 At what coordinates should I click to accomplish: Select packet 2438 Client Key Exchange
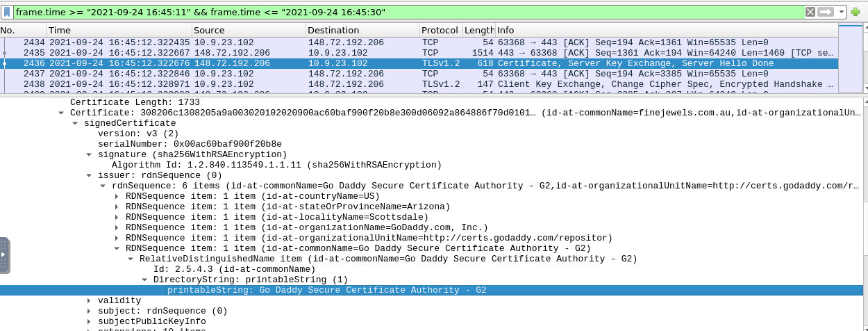(x=419, y=84)
